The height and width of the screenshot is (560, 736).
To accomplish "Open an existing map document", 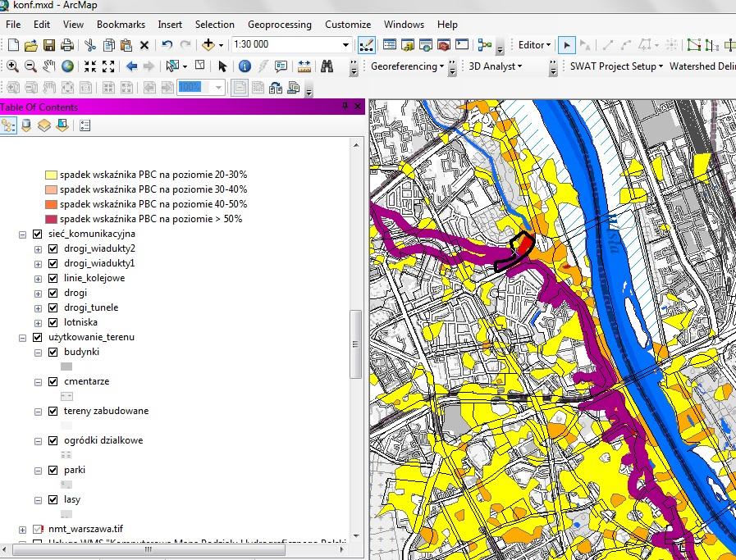I will tap(31, 45).
